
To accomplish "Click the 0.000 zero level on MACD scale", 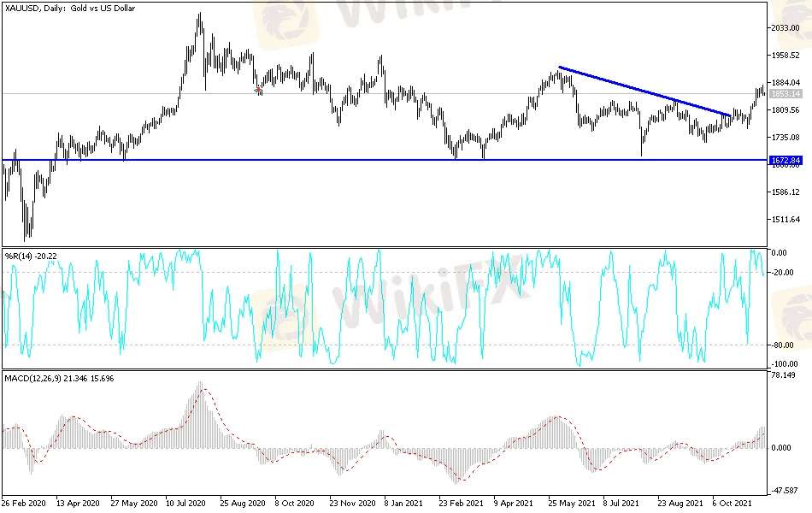I will [781, 448].
